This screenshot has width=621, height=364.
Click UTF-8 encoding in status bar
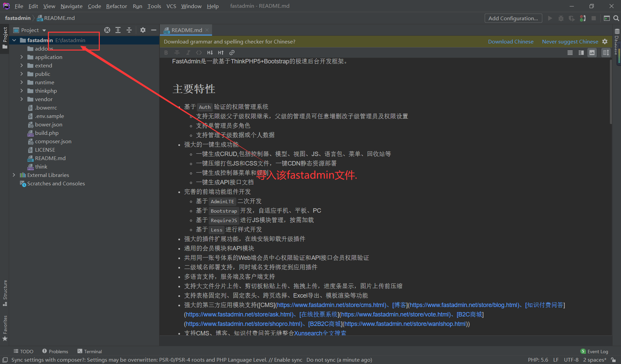(x=571, y=360)
